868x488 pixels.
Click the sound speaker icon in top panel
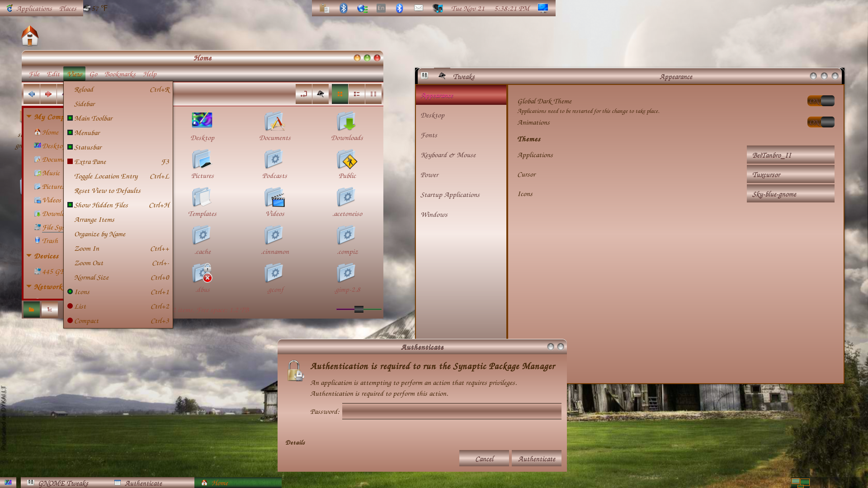(x=438, y=8)
